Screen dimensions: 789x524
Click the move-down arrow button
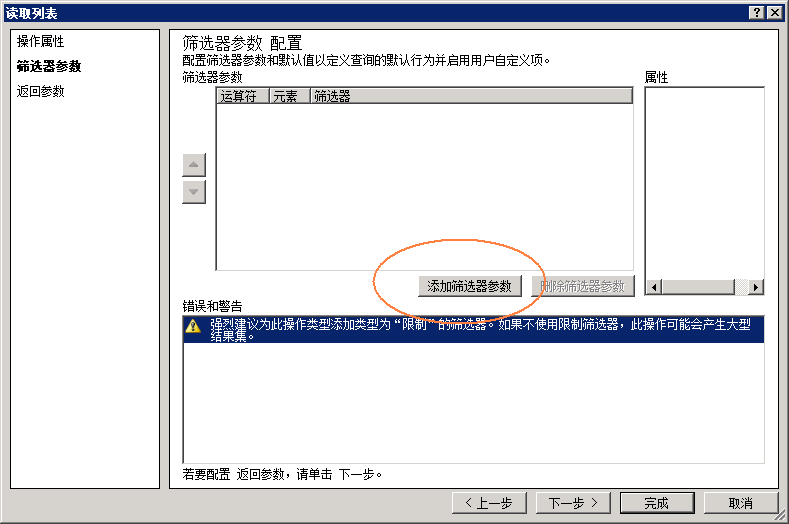194,192
